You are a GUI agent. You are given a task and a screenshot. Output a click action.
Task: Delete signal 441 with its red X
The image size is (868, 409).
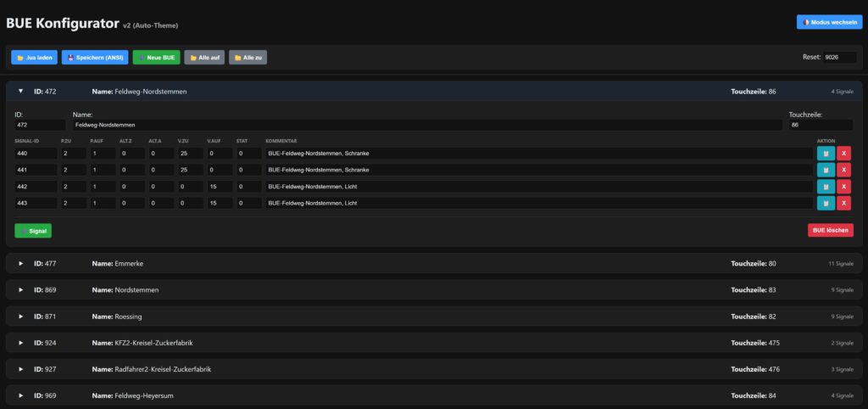(x=843, y=170)
